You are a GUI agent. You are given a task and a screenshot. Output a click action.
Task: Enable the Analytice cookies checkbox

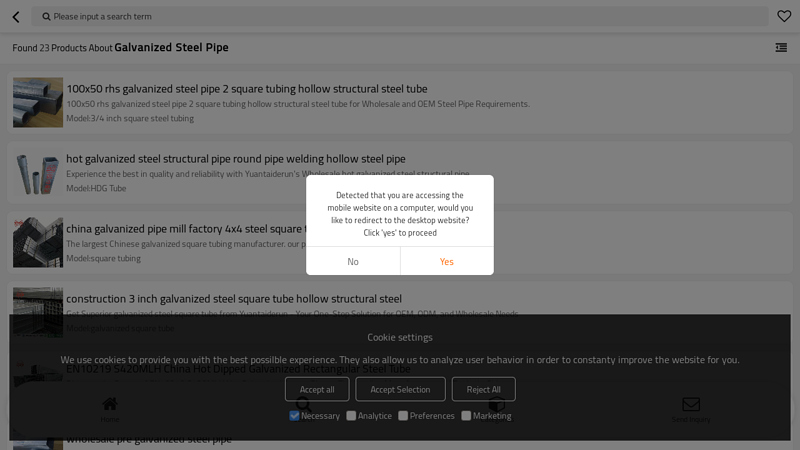click(x=351, y=416)
